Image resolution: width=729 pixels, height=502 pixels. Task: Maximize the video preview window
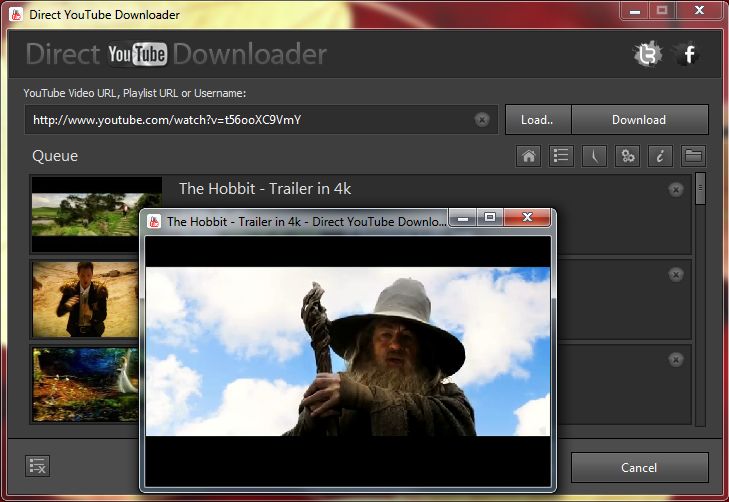490,218
